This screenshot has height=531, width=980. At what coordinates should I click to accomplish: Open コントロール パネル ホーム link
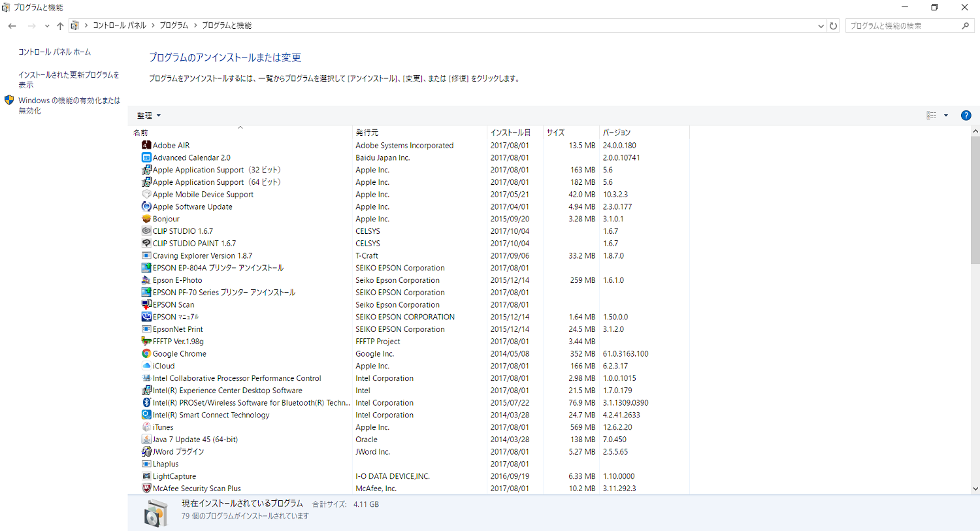click(54, 52)
